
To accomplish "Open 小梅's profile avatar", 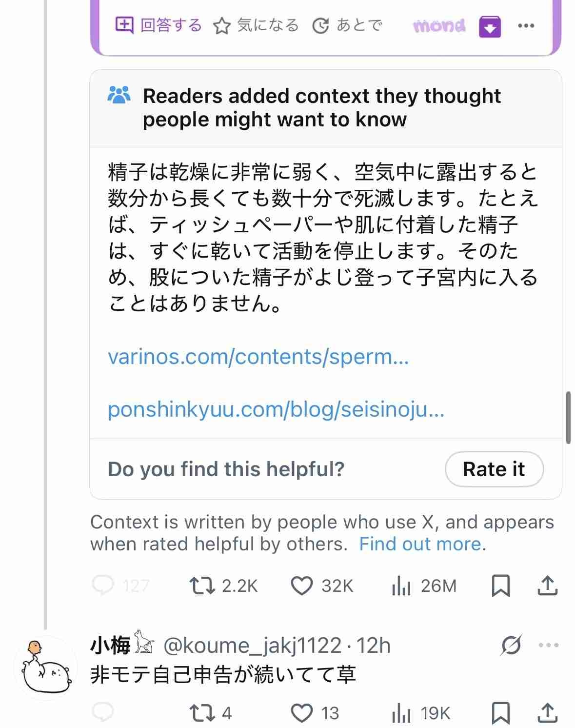I will tap(46, 668).
